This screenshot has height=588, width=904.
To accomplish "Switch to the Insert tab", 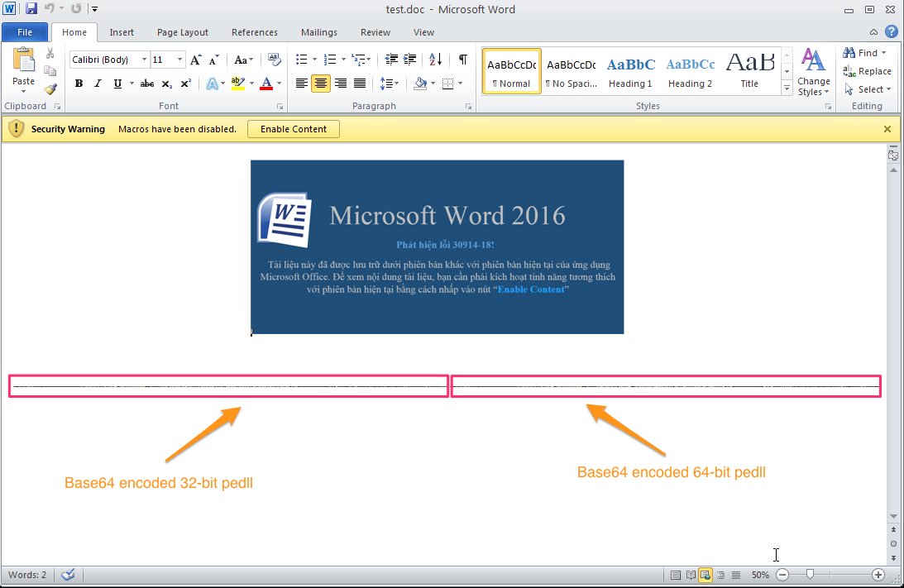I will pyautogui.click(x=122, y=32).
